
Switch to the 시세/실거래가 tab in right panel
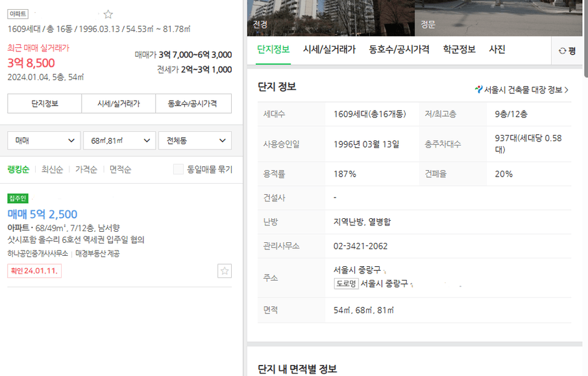(x=329, y=49)
